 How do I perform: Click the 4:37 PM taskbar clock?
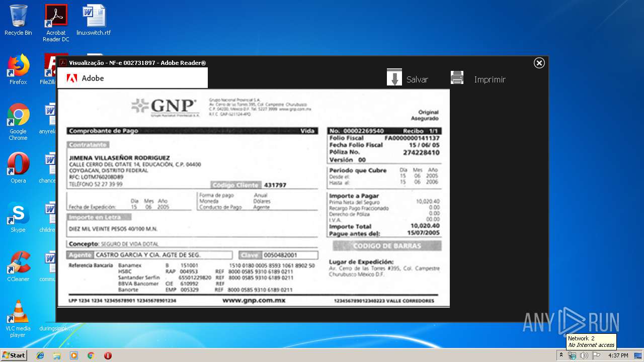point(618,355)
